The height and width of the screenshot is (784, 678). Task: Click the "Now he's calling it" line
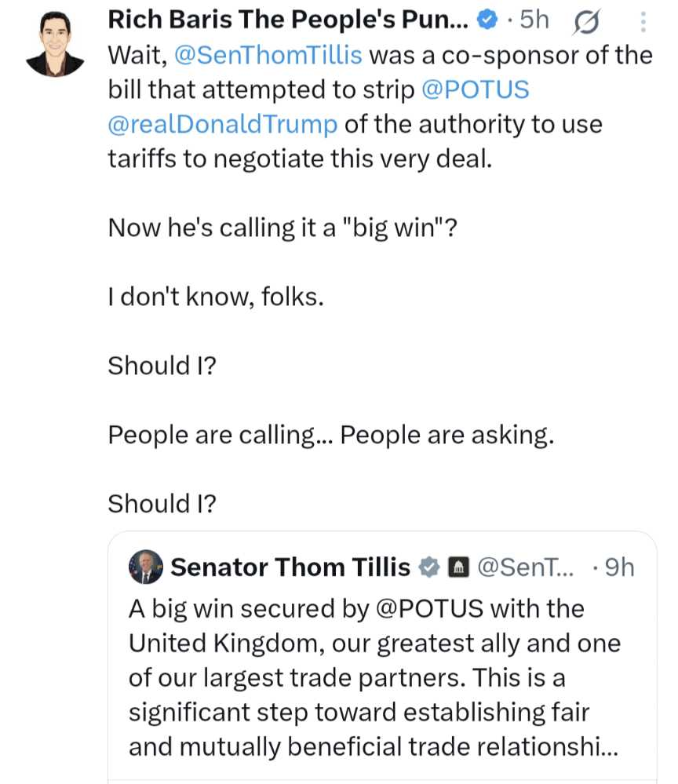(282, 228)
